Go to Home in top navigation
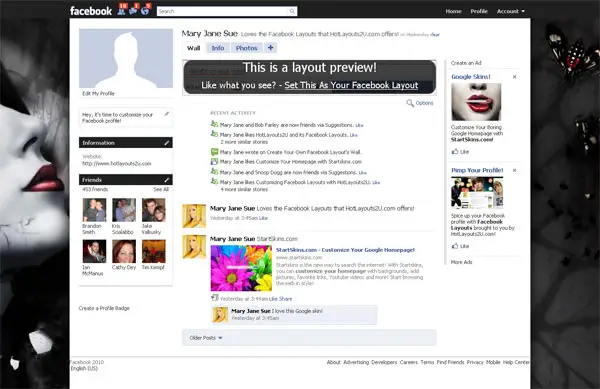This screenshot has width=600, height=389. tap(453, 11)
